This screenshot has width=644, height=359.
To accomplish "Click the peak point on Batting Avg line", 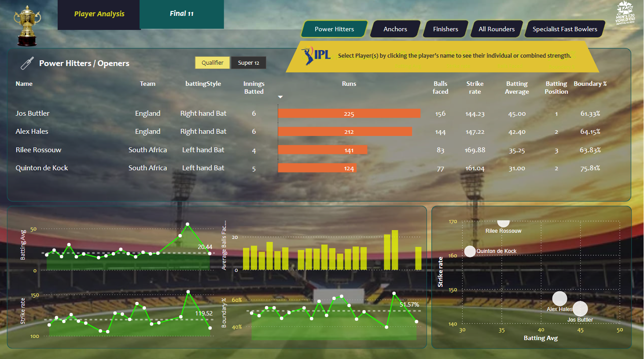I will tap(188, 224).
